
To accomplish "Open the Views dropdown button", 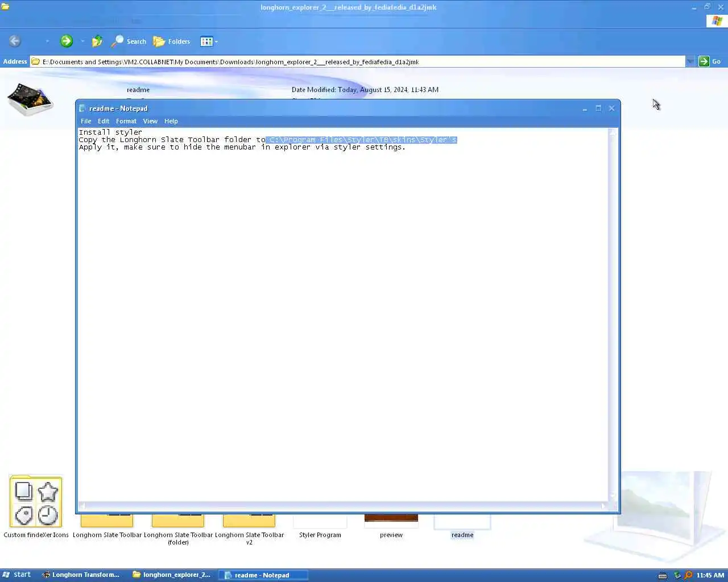I will point(209,41).
